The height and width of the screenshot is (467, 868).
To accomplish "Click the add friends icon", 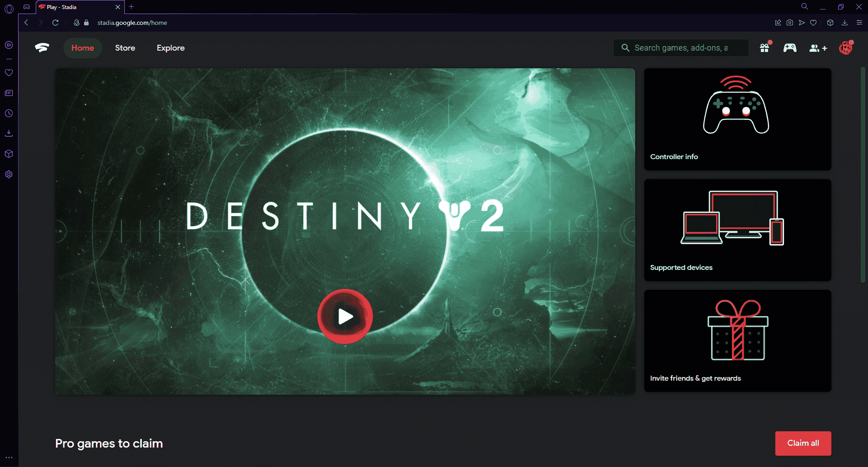I will (817, 48).
